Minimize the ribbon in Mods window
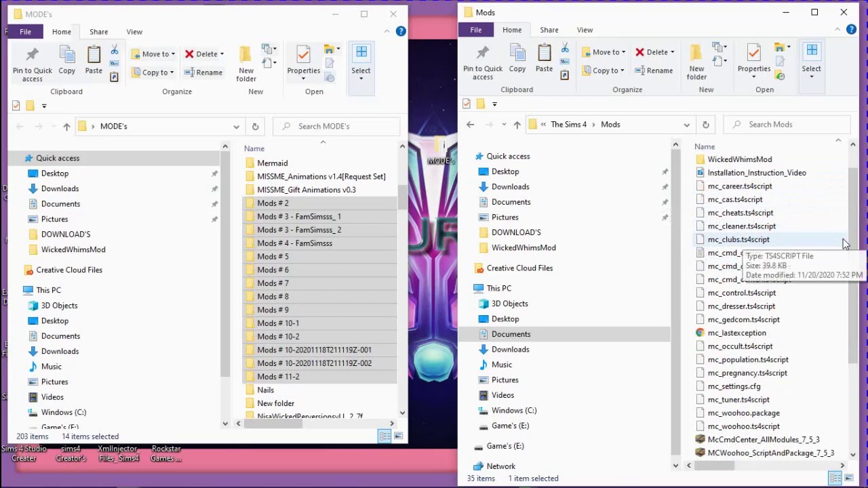The height and width of the screenshot is (488, 868). click(837, 30)
